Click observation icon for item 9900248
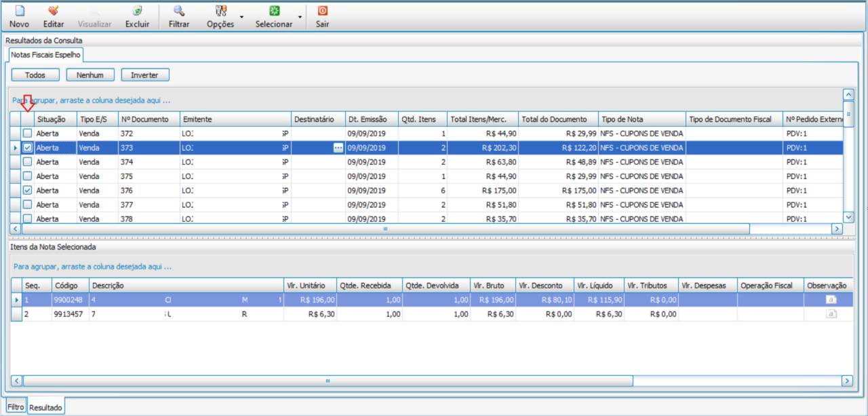 (832, 299)
